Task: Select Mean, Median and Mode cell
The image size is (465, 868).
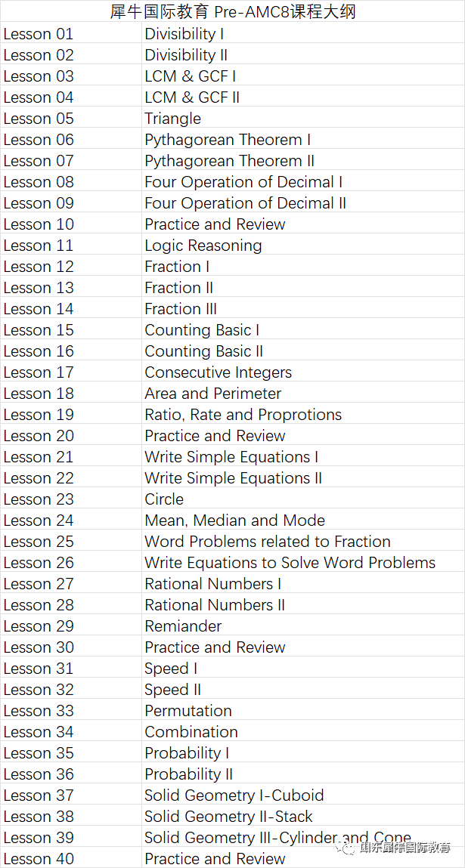Action: (303, 520)
